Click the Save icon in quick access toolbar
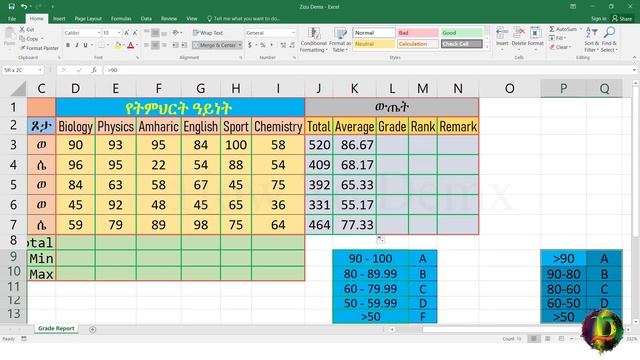The image size is (640, 360). point(11,7)
